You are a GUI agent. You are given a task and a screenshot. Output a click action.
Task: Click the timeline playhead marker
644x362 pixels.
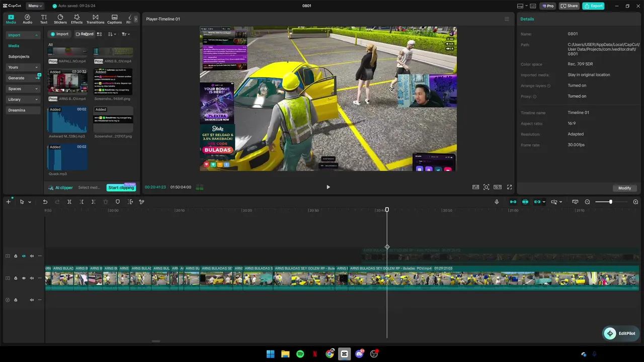point(387,209)
